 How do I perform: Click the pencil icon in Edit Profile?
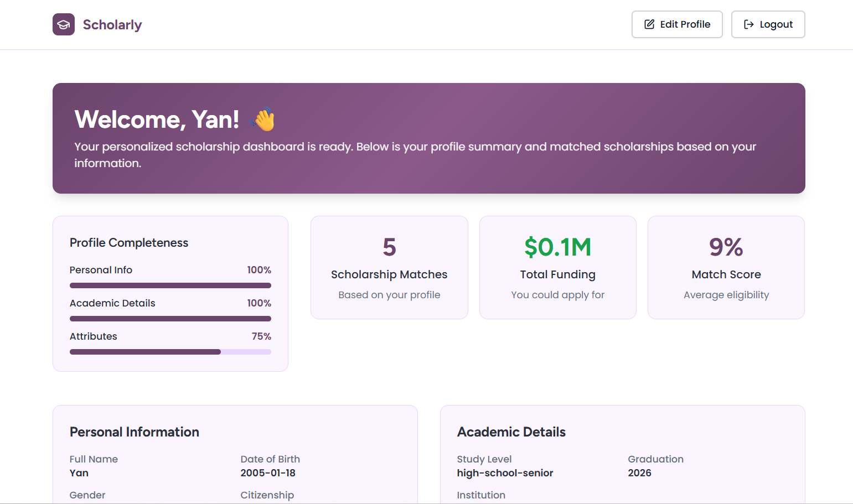coord(649,24)
